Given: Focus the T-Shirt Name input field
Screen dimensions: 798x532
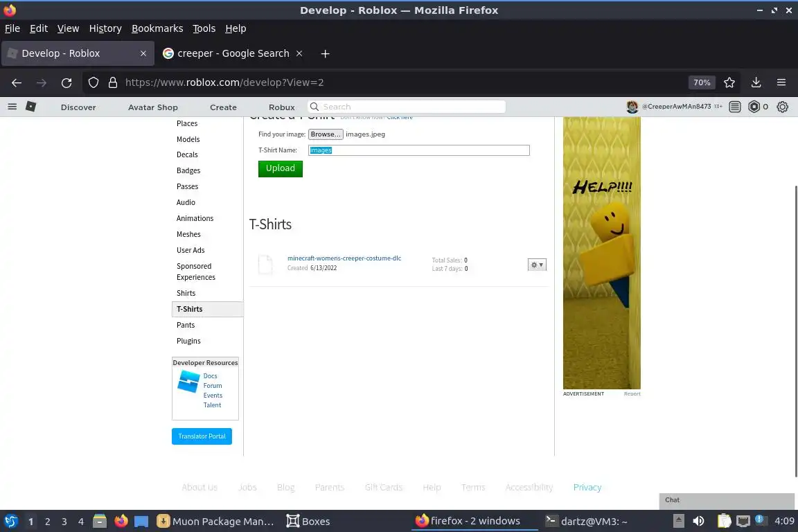Looking at the screenshot, I should pos(419,150).
